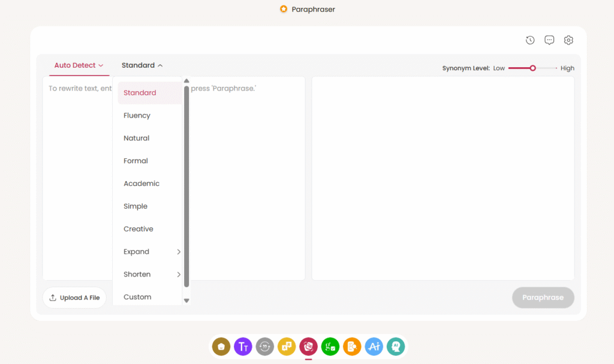The height and width of the screenshot is (364, 614).
Task: Open the orange document search icon
Action: coord(352,346)
